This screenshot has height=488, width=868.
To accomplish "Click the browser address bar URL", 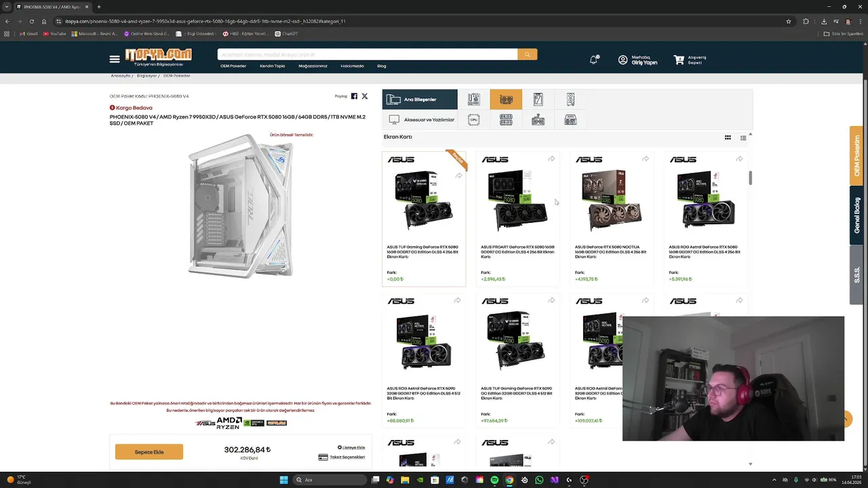I will point(205,21).
